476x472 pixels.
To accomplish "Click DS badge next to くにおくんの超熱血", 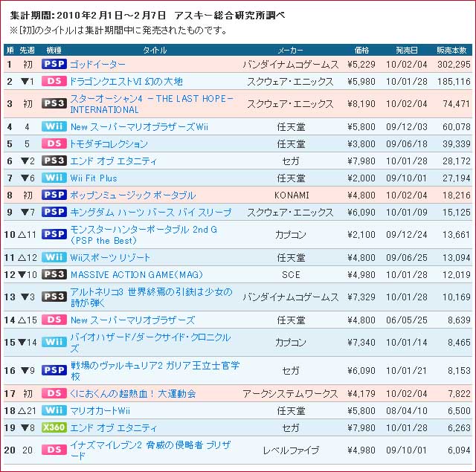I will click(x=54, y=393).
